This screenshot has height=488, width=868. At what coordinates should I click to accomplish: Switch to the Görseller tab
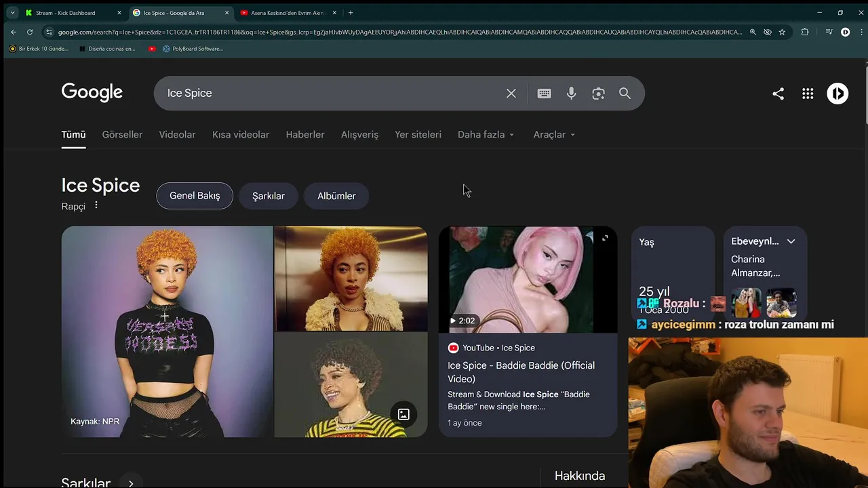coord(122,135)
